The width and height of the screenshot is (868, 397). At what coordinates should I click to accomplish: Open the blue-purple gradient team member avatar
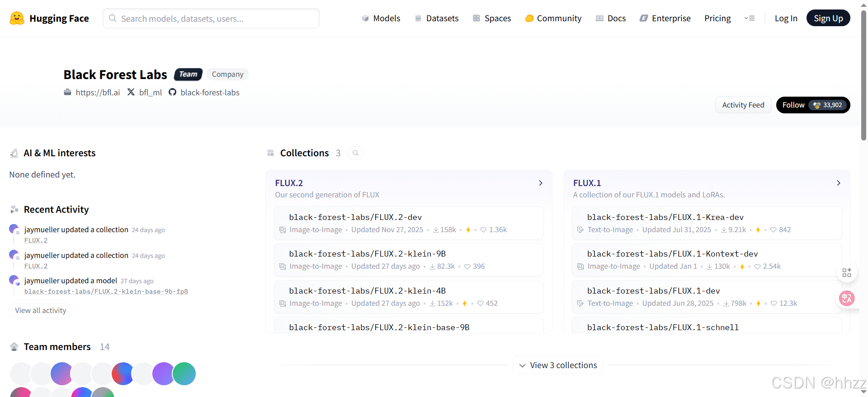coord(61,374)
